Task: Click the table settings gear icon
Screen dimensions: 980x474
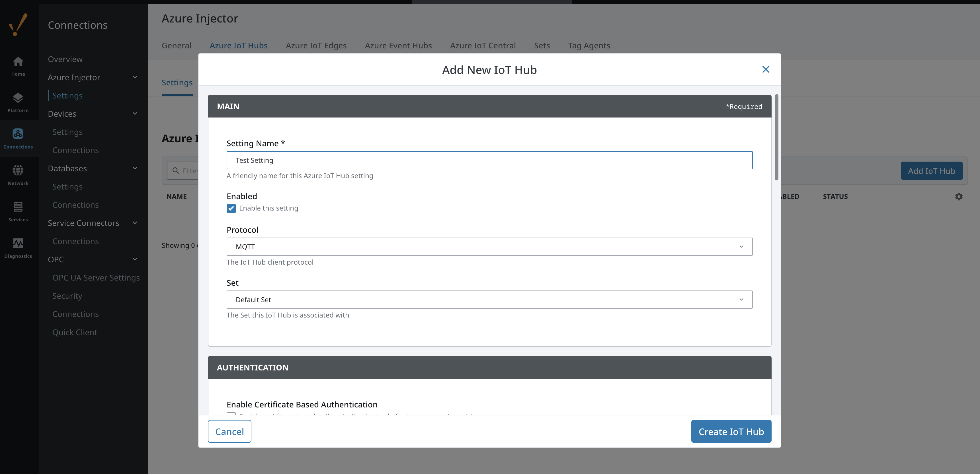Action: pyautogui.click(x=958, y=197)
